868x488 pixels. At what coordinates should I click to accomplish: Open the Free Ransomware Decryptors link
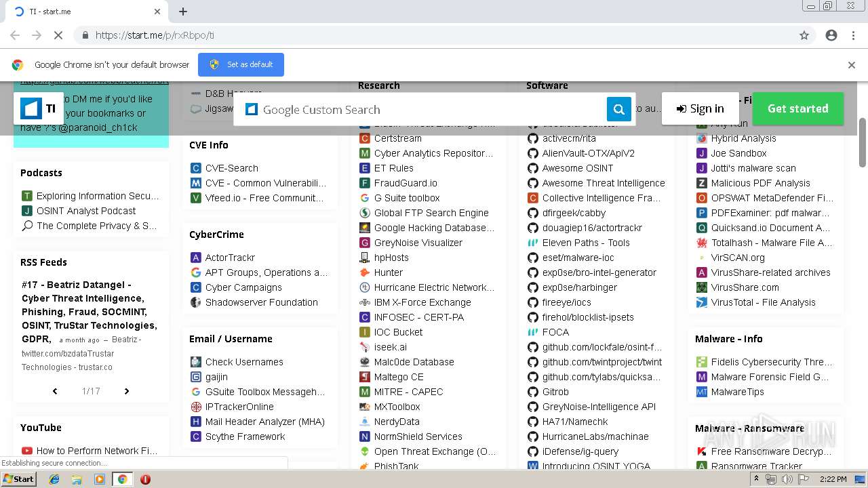pos(771,451)
